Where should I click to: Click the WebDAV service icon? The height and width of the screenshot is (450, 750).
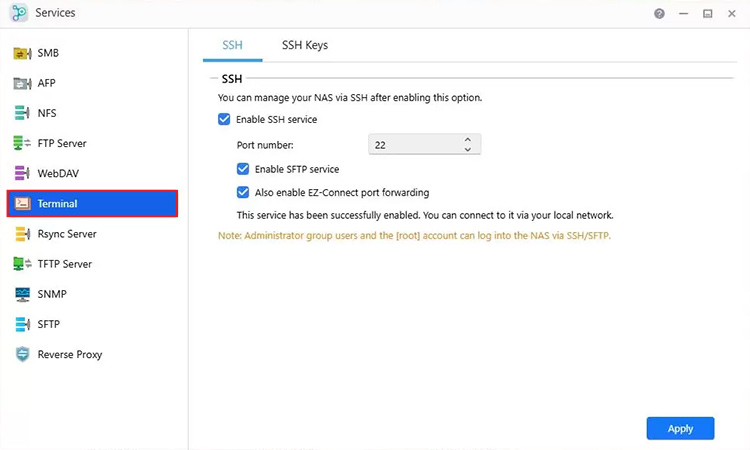[22, 174]
